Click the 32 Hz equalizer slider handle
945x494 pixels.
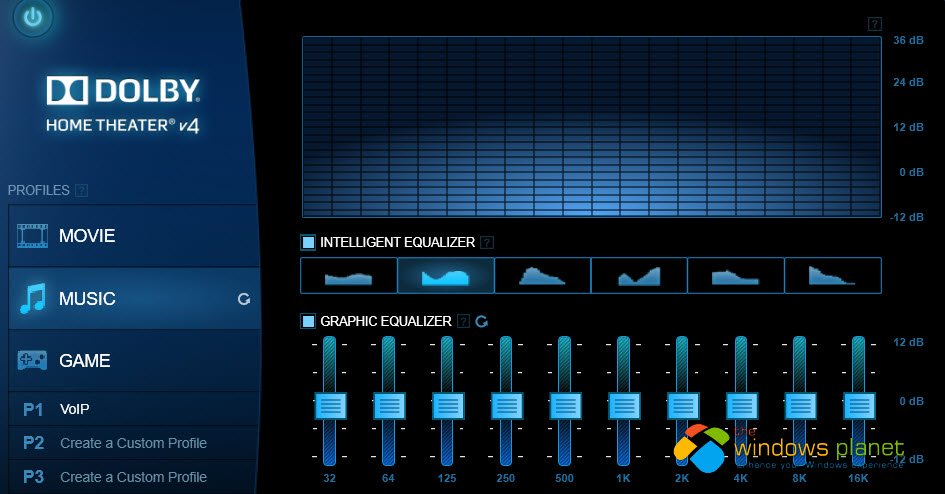(x=330, y=405)
